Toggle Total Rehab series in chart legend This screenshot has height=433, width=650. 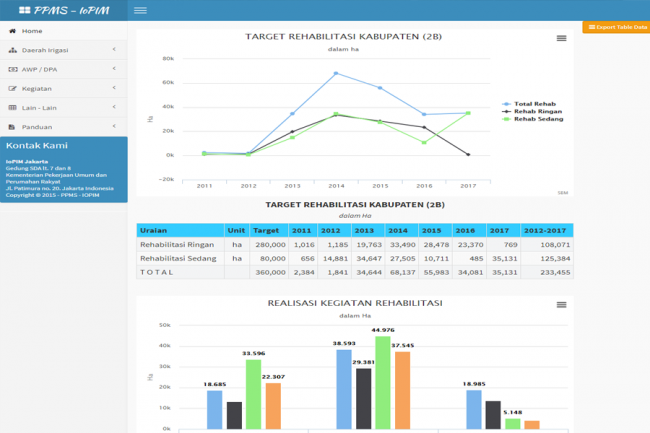click(x=534, y=103)
